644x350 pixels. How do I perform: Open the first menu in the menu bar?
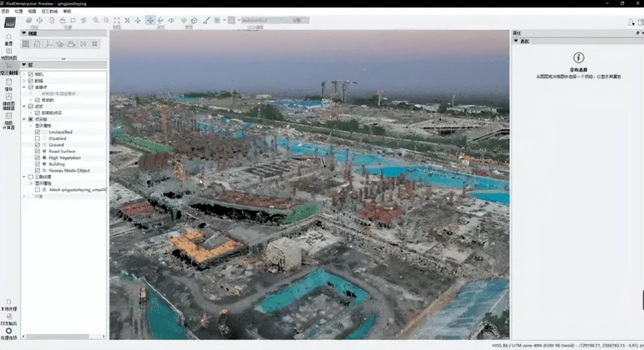pos(5,11)
